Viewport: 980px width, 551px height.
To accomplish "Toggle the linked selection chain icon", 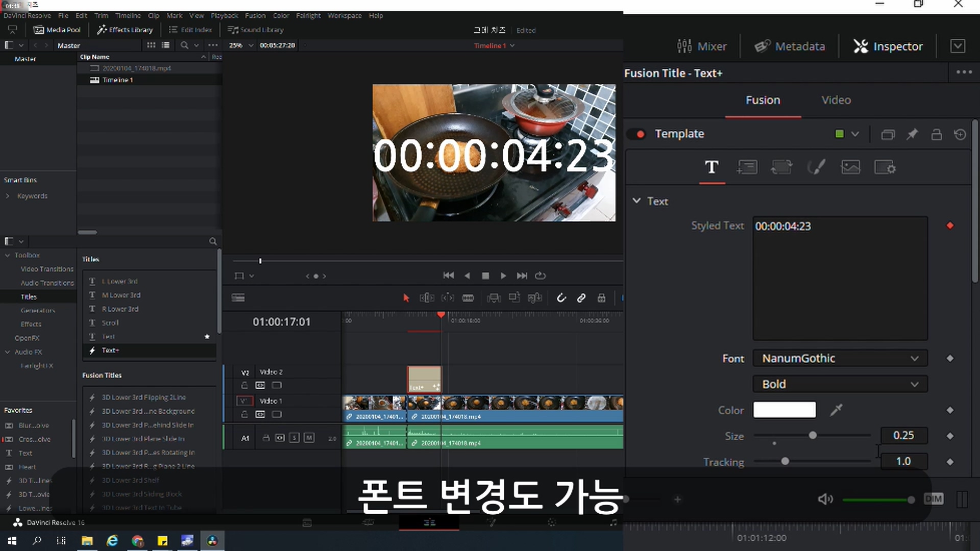I will click(581, 298).
